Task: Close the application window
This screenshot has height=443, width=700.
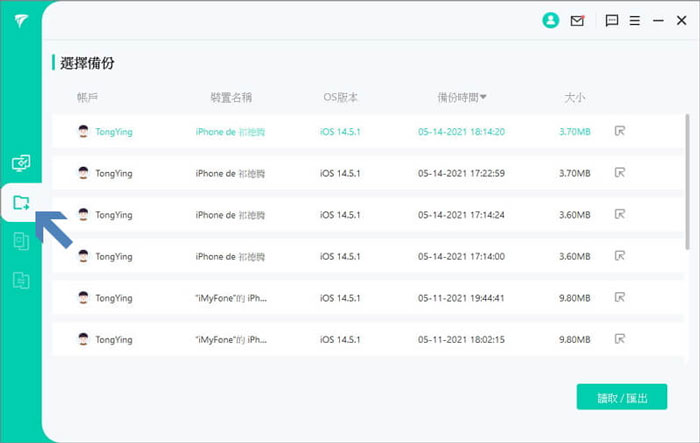Action: (x=681, y=21)
